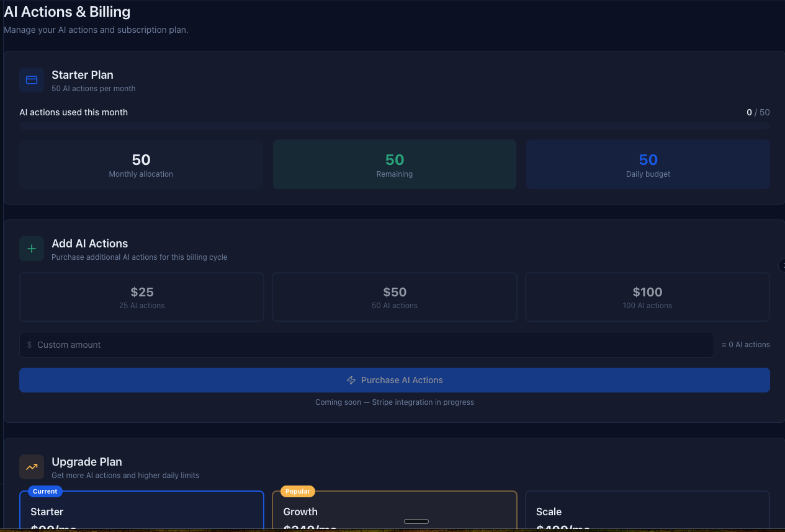
Task: Click the Daily budget stat card
Action: pyautogui.click(x=647, y=164)
